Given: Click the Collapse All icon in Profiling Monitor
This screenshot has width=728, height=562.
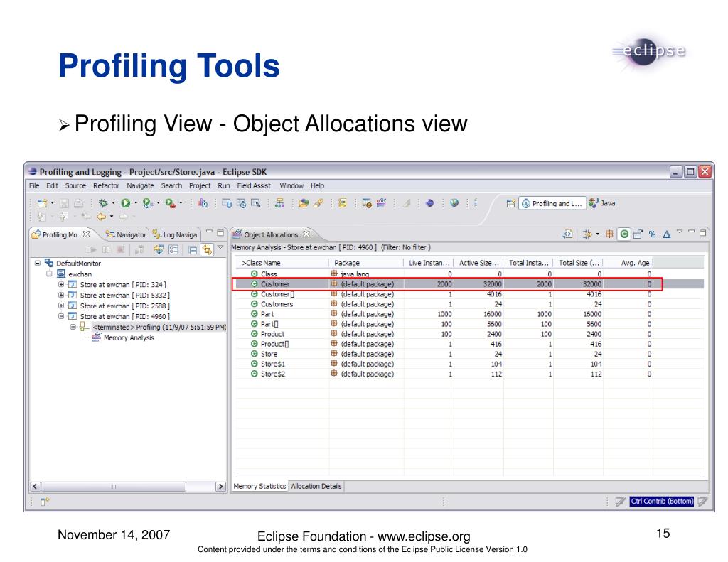Looking at the screenshot, I should (193, 250).
